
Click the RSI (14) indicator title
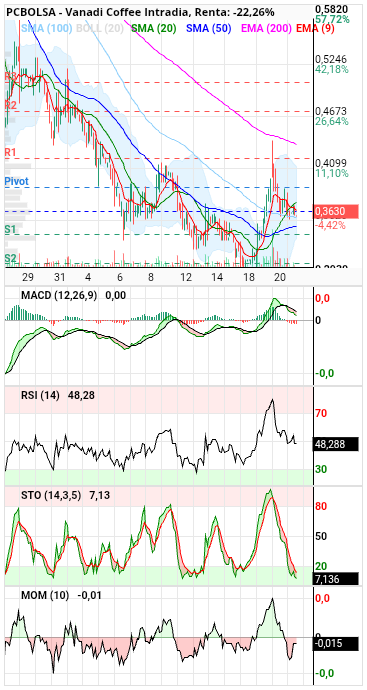40,395
